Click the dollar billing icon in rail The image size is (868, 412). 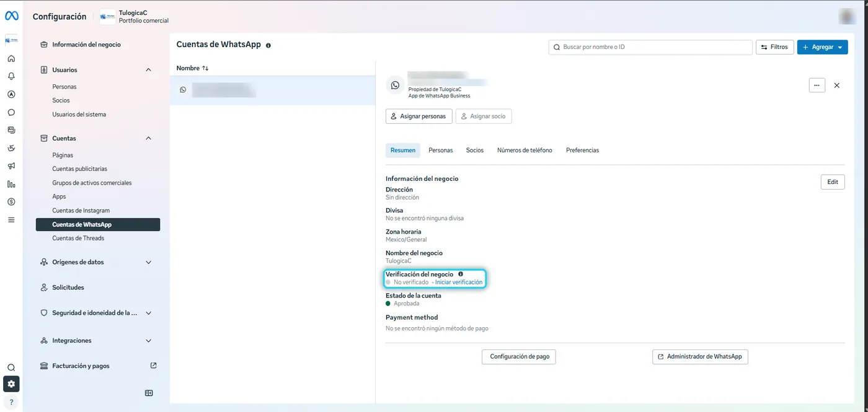(x=11, y=202)
